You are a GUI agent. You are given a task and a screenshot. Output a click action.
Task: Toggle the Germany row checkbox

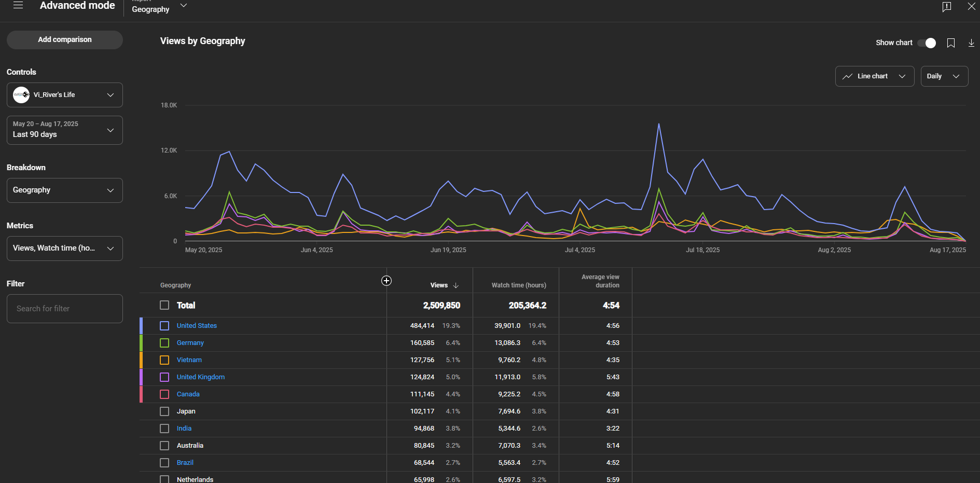164,343
